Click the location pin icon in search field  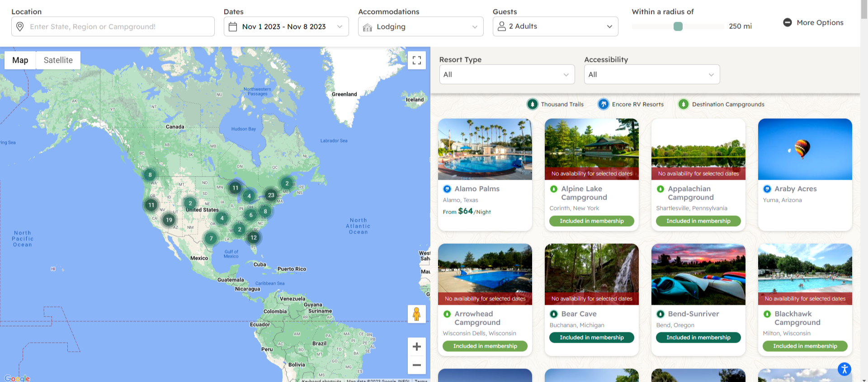pyautogui.click(x=20, y=27)
